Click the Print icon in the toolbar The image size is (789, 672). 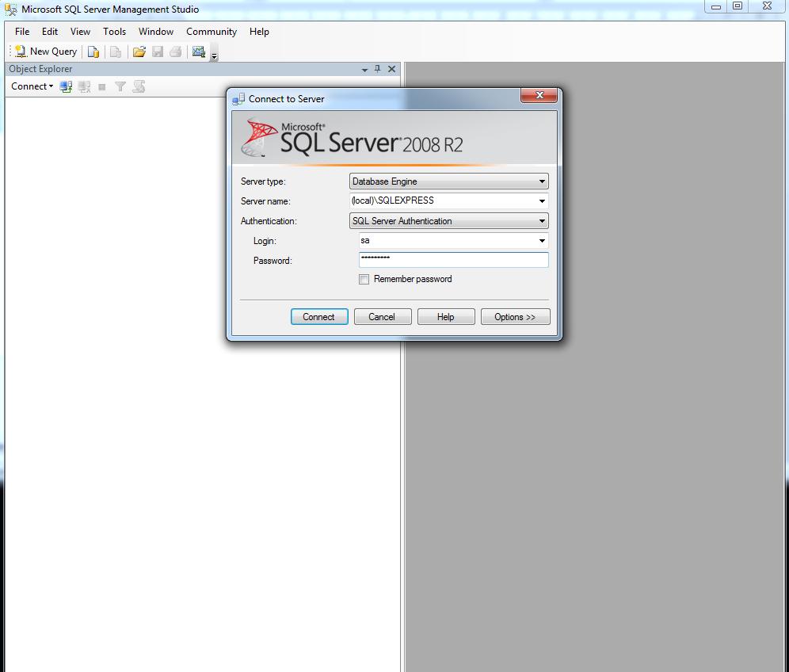(175, 52)
